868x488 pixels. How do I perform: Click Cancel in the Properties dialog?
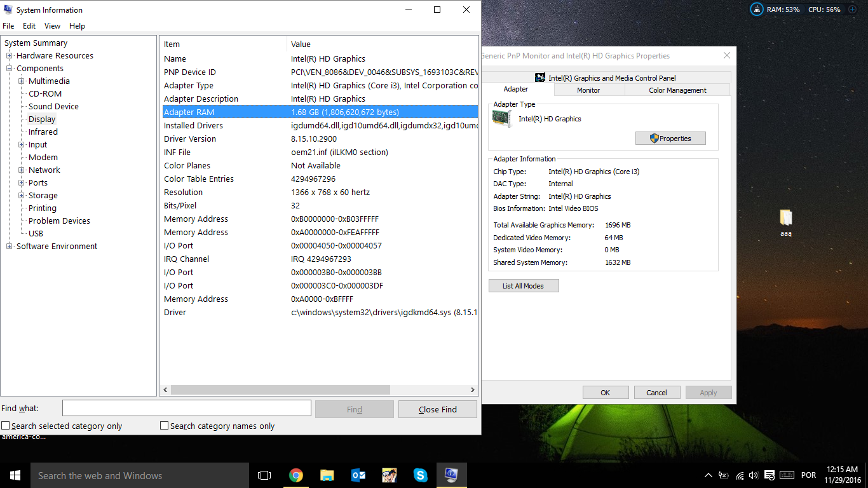[x=657, y=393]
